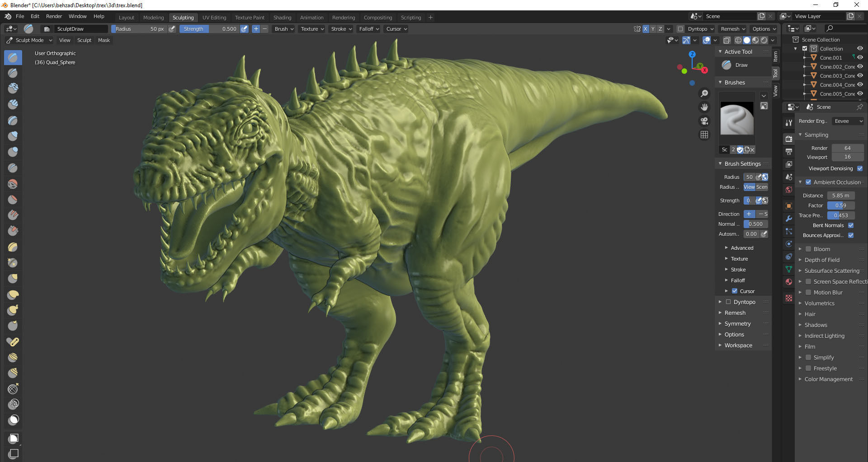The width and height of the screenshot is (868, 462).
Task: Disable Viewport Denoising checkbox
Action: tap(860, 168)
